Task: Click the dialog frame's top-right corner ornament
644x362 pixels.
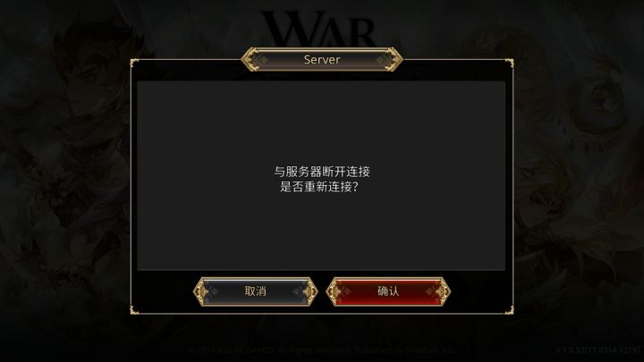Action: pos(510,63)
